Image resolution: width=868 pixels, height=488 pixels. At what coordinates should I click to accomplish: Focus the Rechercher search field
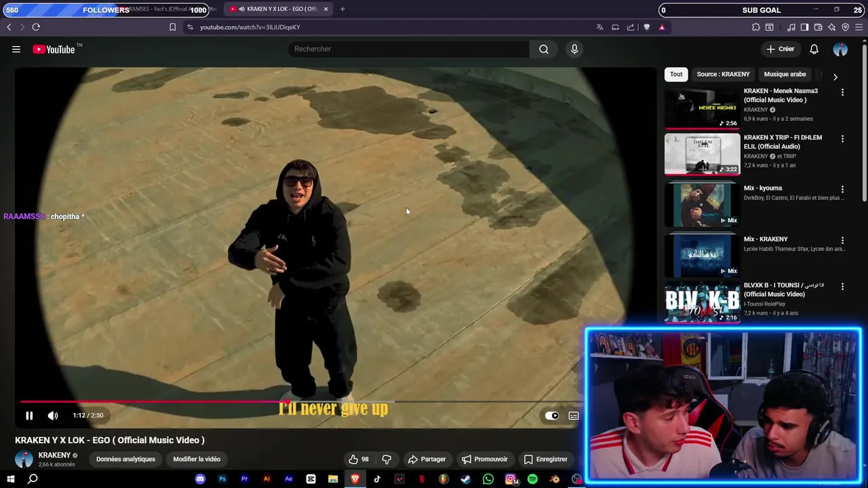coord(409,49)
